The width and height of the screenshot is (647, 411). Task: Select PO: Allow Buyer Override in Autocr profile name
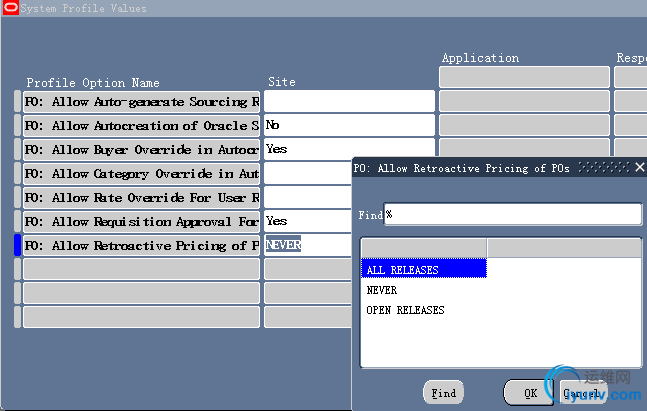point(142,149)
